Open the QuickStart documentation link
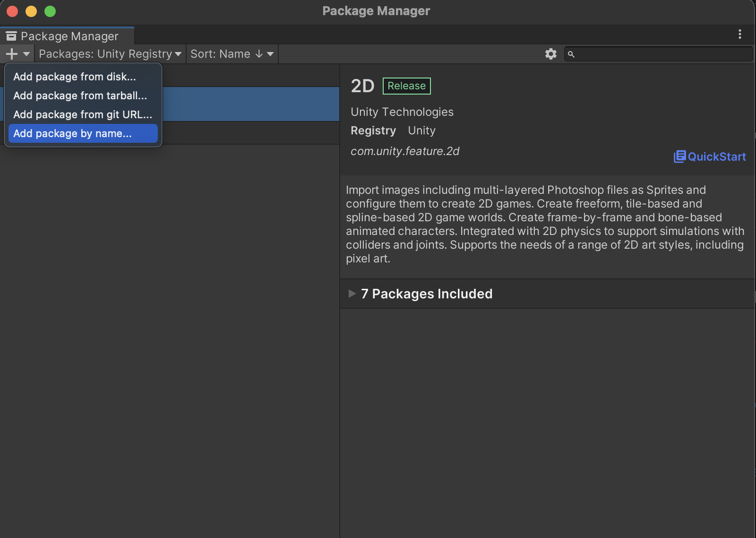 click(x=710, y=156)
